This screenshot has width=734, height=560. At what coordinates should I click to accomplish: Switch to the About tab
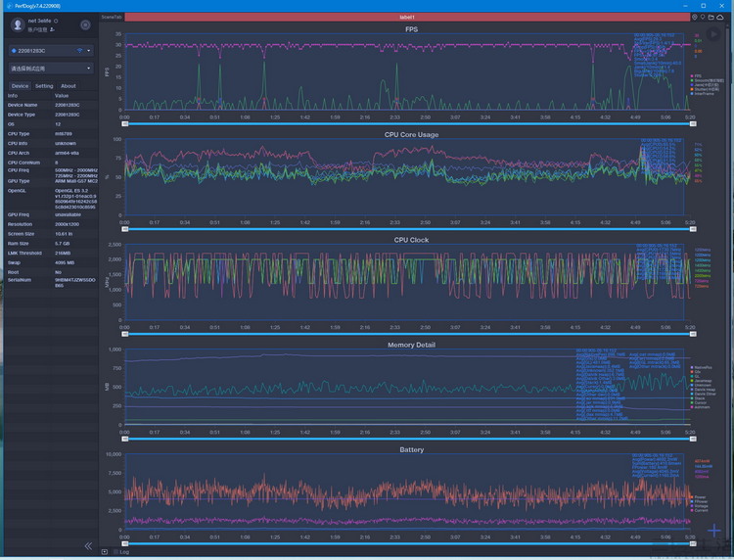(x=69, y=86)
